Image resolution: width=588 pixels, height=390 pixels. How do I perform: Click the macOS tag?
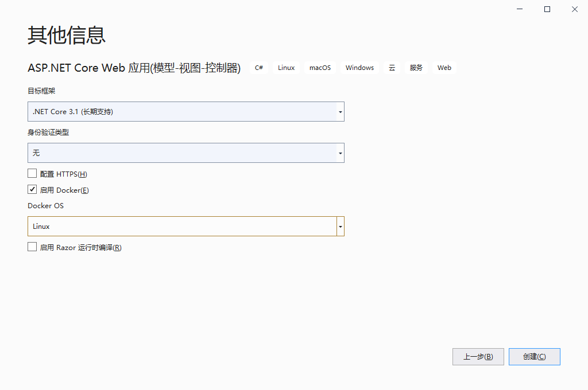point(320,68)
